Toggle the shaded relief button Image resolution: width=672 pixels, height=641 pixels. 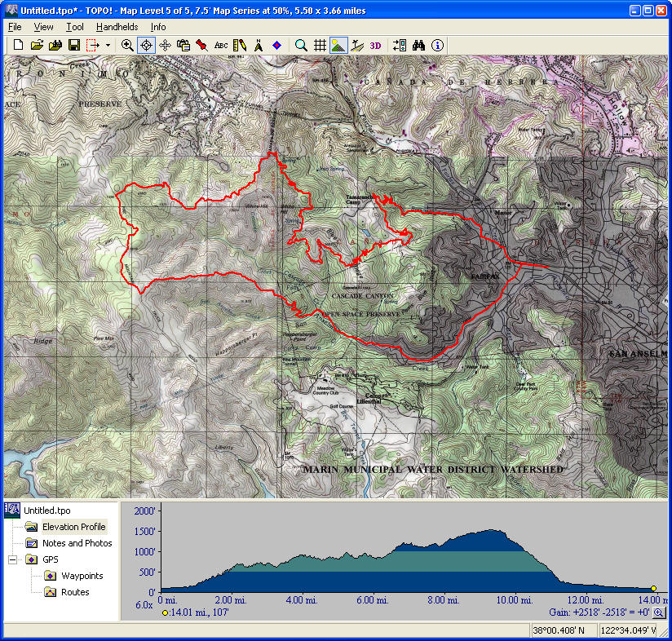pos(338,46)
